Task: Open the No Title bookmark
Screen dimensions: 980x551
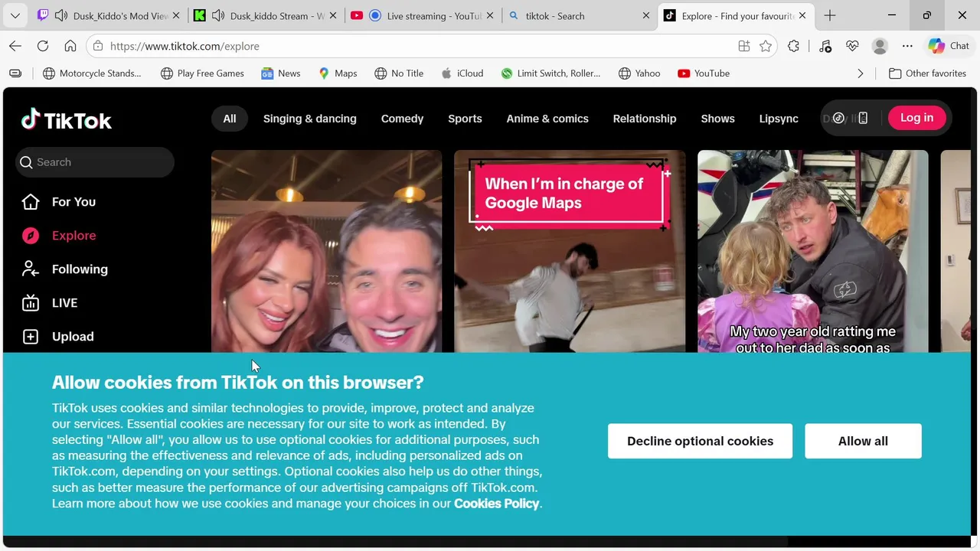Action: [399, 73]
